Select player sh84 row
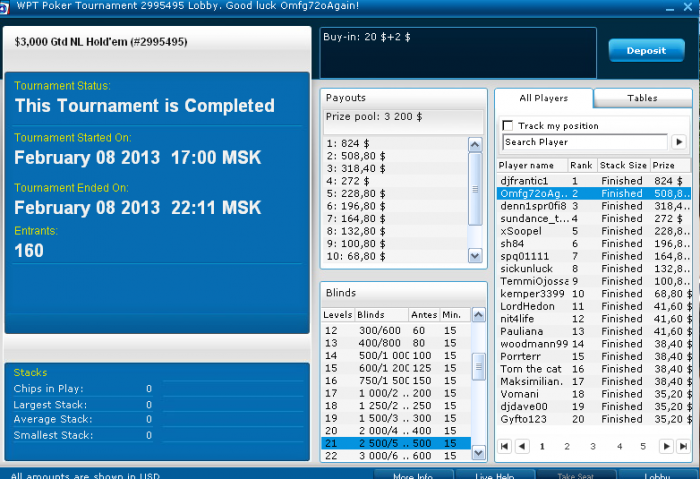Screen dimensions: 700x479 click(594, 243)
